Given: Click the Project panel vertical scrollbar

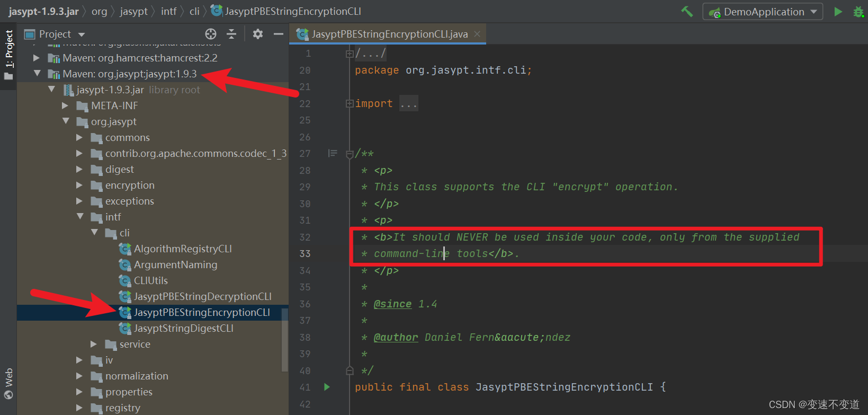Looking at the screenshot, I should 285,339.
